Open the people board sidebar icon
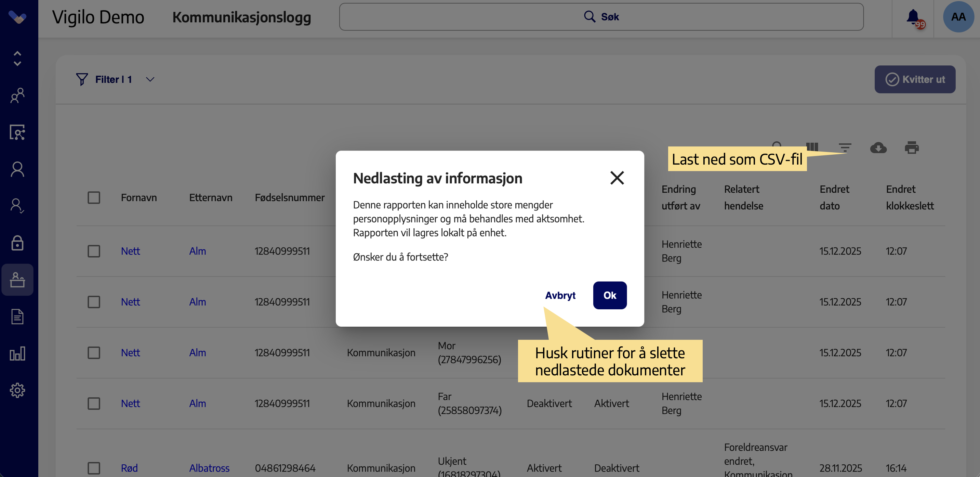 17,132
